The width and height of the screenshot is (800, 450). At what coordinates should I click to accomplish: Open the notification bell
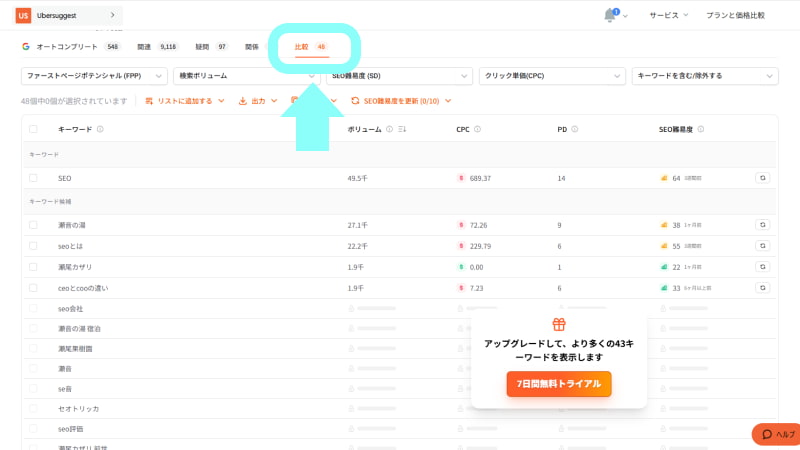point(610,15)
